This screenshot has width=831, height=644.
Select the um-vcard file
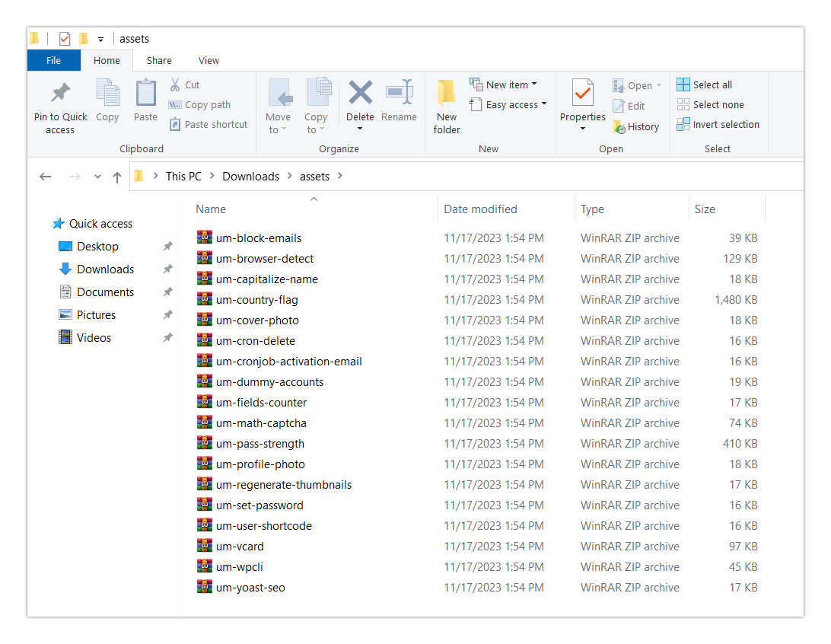click(x=240, y=546)
